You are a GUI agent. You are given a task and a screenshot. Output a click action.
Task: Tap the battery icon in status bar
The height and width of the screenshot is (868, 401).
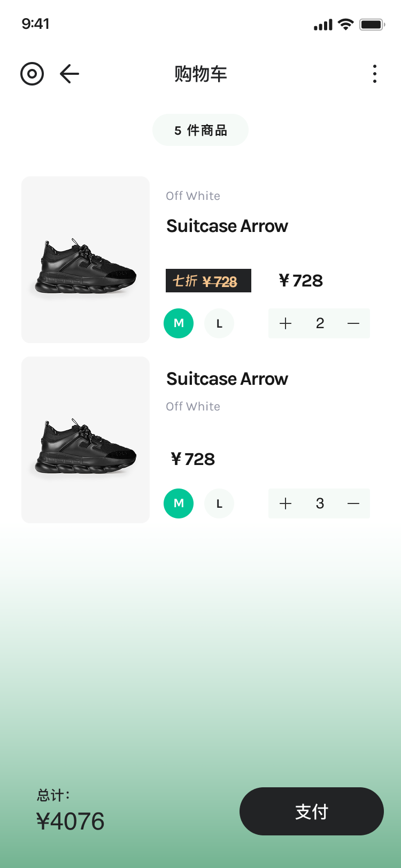(372, 25)
